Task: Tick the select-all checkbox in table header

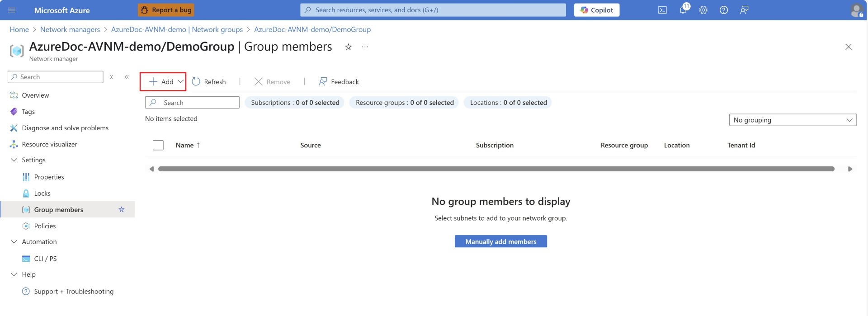Action: click(158, 145)
